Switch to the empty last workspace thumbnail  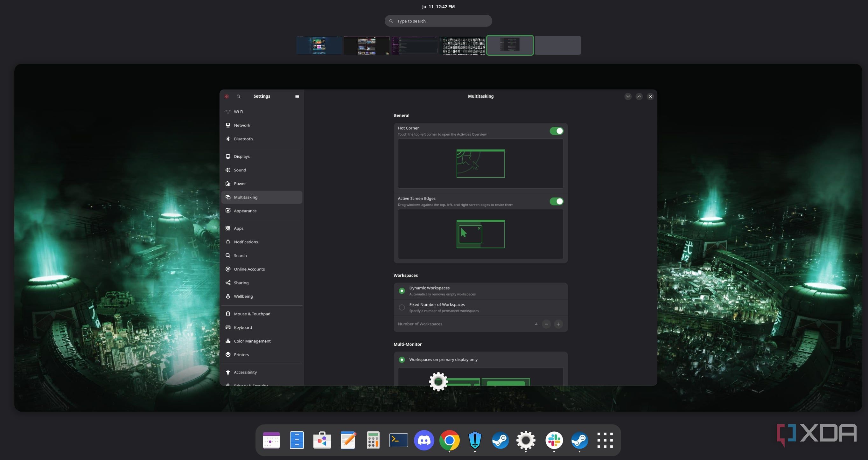click(557, 45)
